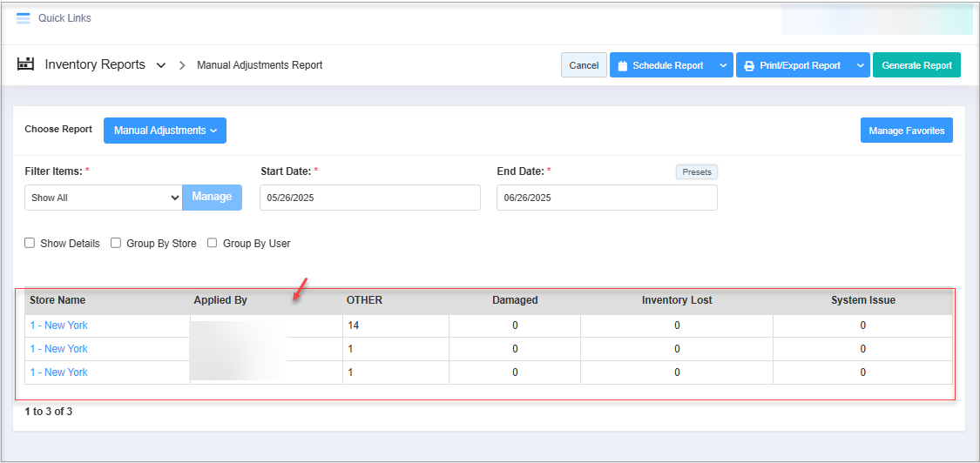Click the Quick Links hamburger icon

coord(23,18)
